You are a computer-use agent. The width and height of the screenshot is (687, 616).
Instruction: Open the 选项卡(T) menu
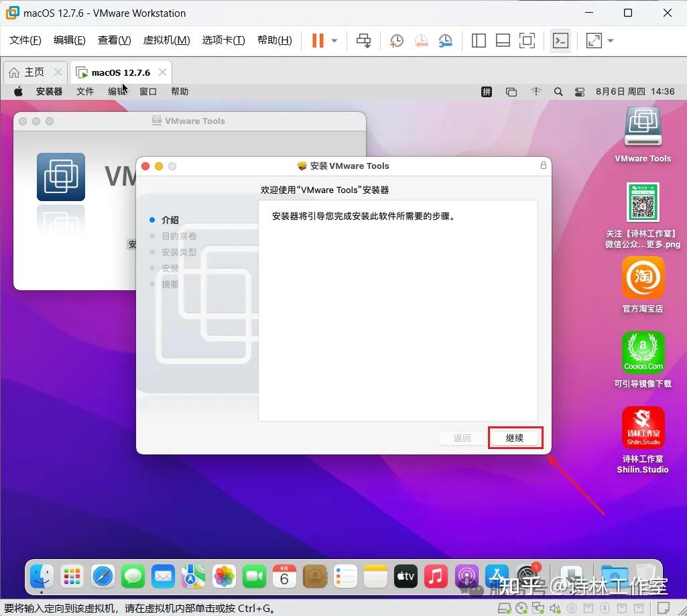[223, 40]
